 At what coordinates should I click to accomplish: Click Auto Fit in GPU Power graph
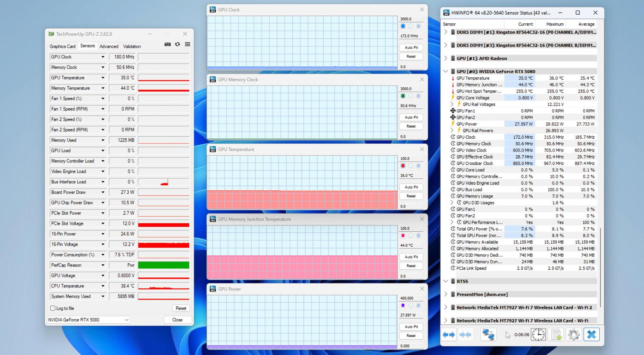(x=411, y=327)
